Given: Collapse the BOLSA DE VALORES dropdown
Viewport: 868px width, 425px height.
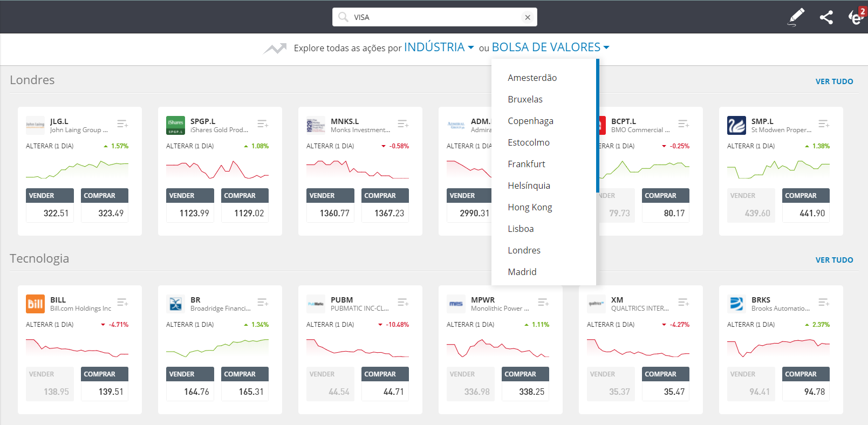Looking at the screenshot, I should pos(550,47).
